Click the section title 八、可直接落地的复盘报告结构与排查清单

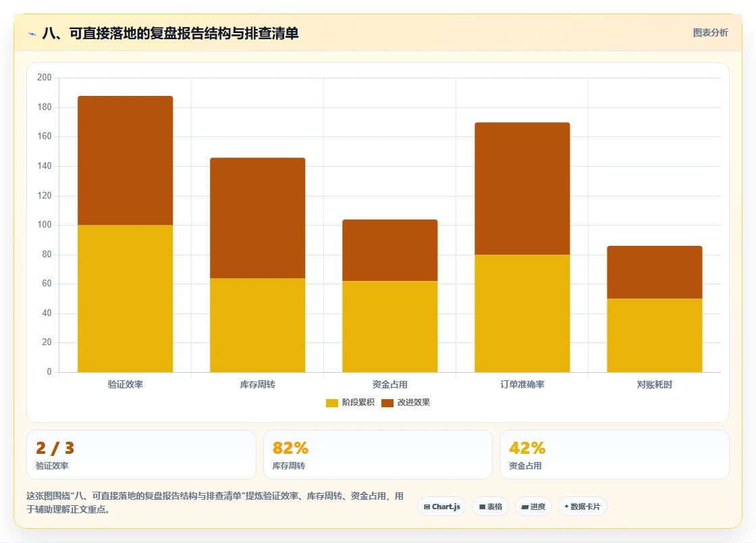pos(171,33)
